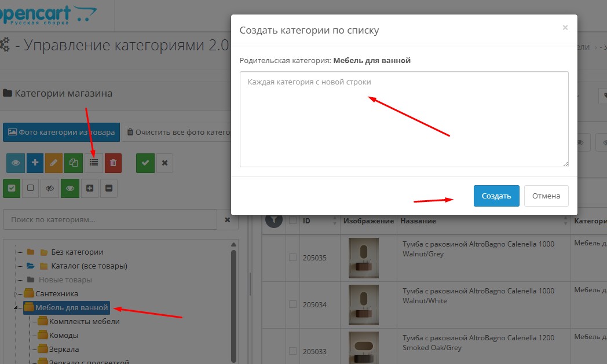Click the orange pencil edit category icon

point(54,163)
